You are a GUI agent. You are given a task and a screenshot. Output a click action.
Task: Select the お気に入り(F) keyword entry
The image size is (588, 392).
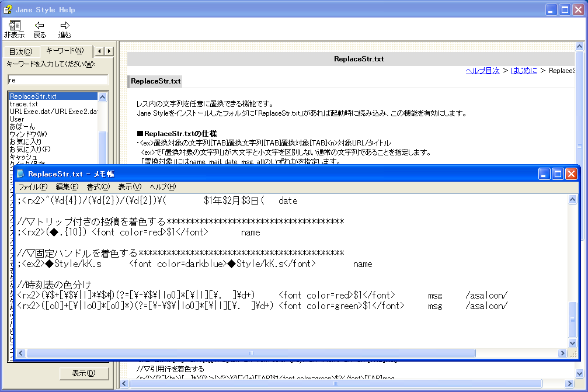(30, 149)
